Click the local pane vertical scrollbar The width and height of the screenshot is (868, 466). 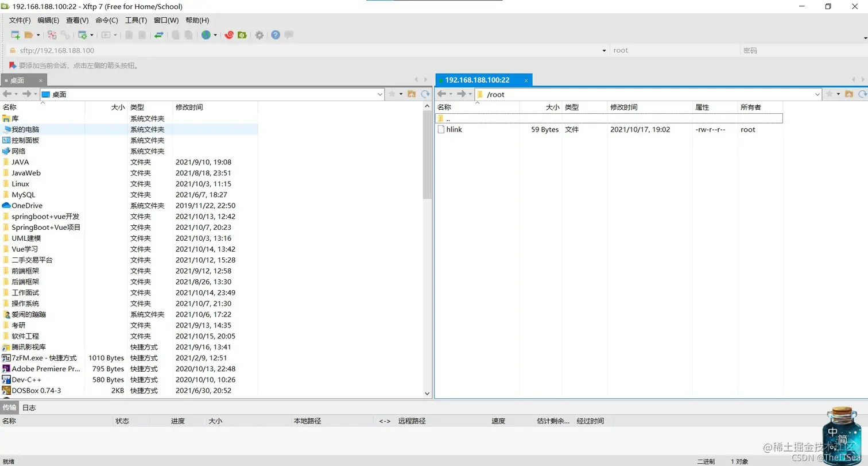click(x=427, y=155)
